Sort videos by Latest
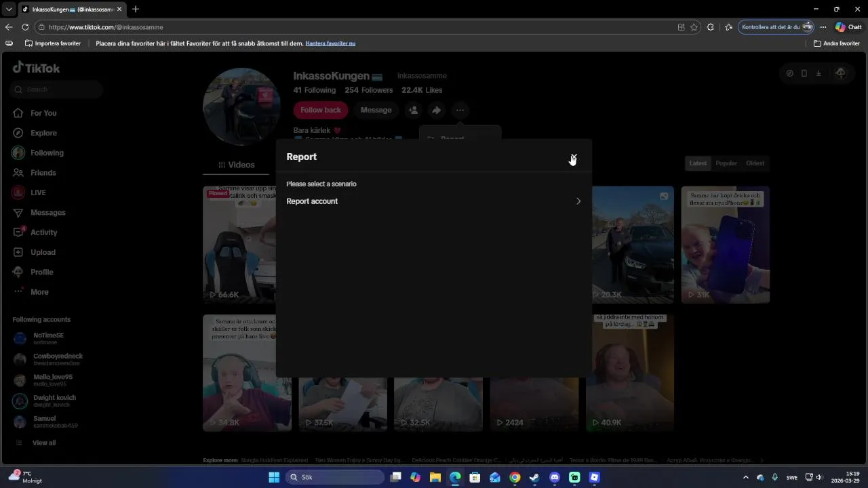868x488 pixels. pyautogui.click(x=698, y=163)
